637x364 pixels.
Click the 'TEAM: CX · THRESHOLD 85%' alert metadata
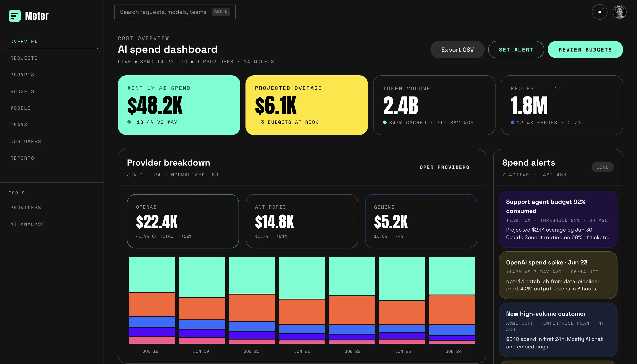[x=543, y=221]
